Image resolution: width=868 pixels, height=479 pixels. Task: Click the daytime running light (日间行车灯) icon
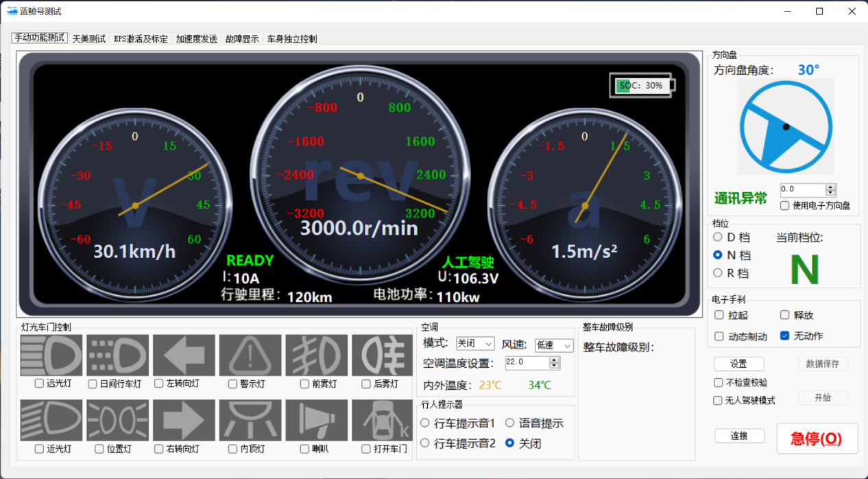[x=117, y=355]
